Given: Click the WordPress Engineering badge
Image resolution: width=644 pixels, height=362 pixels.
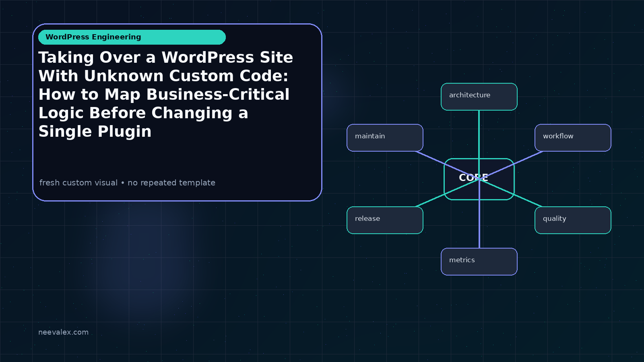Looking at the screenshot, I should tap(132, 37).
